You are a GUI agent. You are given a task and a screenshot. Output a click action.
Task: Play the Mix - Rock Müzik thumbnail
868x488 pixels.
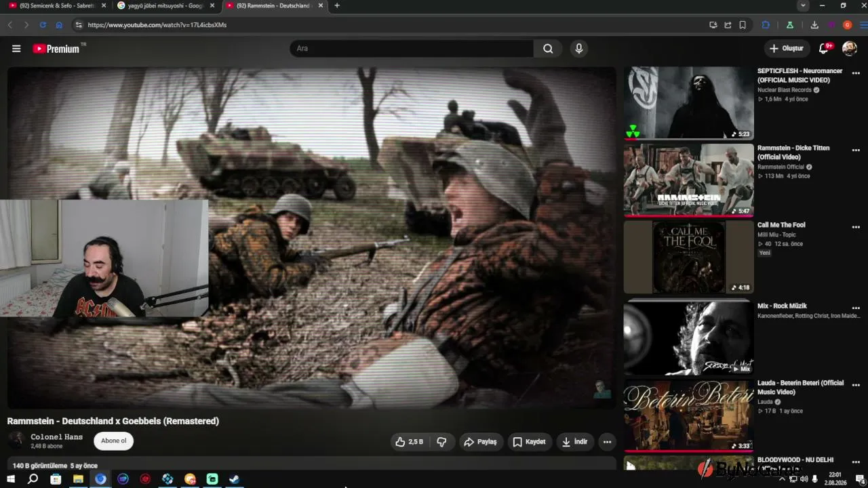click(x=688, y=338)
